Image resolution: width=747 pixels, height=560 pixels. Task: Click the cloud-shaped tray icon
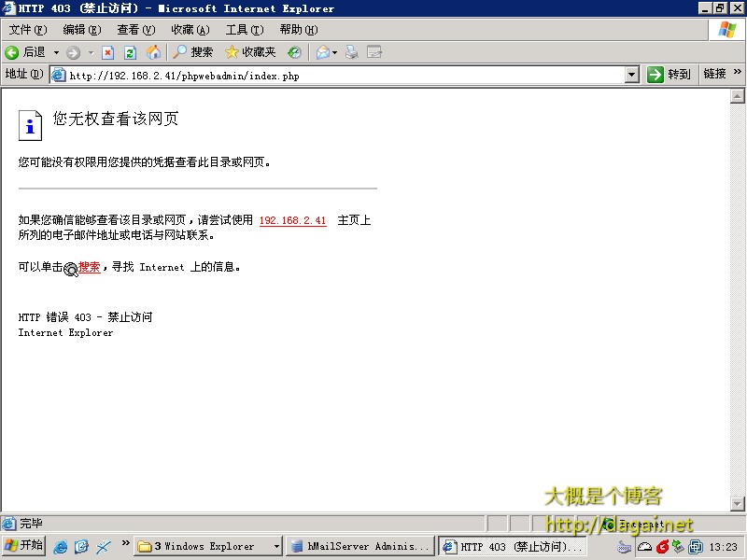(644, 547)
